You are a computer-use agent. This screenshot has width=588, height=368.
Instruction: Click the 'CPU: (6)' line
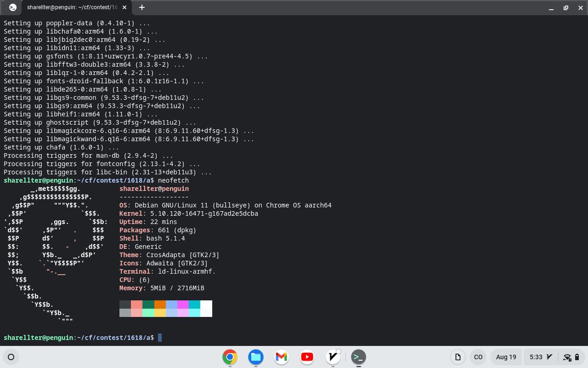click(135, 280)
